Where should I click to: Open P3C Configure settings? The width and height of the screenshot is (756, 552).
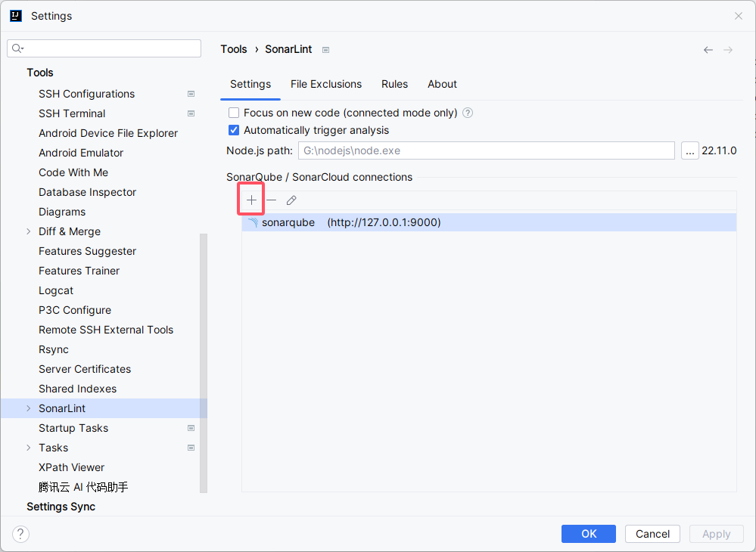[75, 310]
